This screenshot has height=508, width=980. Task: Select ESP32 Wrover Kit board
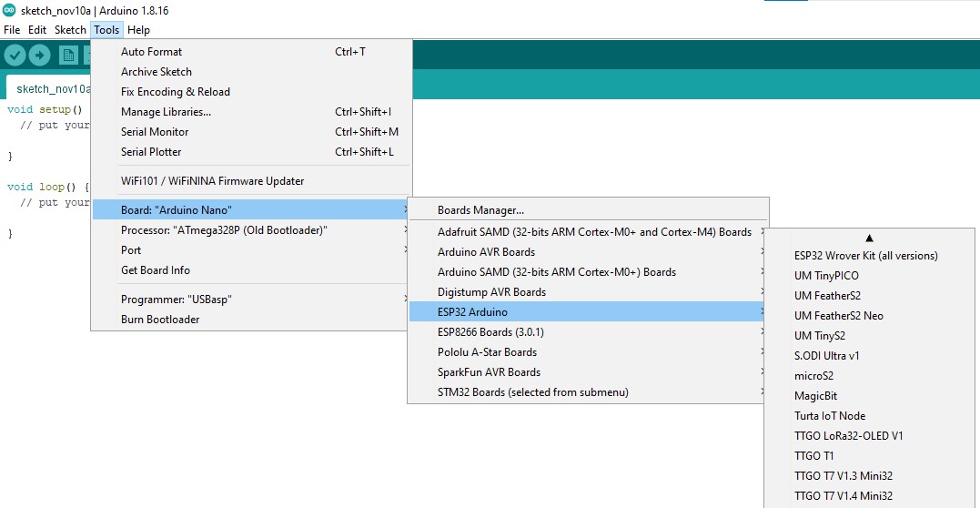click(865, 256)
